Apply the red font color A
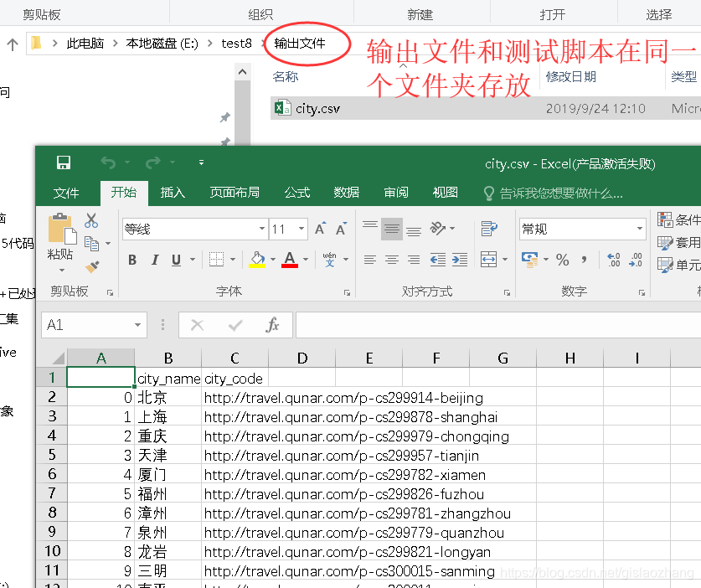The height and width of the screenshot is (588, 701). tap(290, 260)
